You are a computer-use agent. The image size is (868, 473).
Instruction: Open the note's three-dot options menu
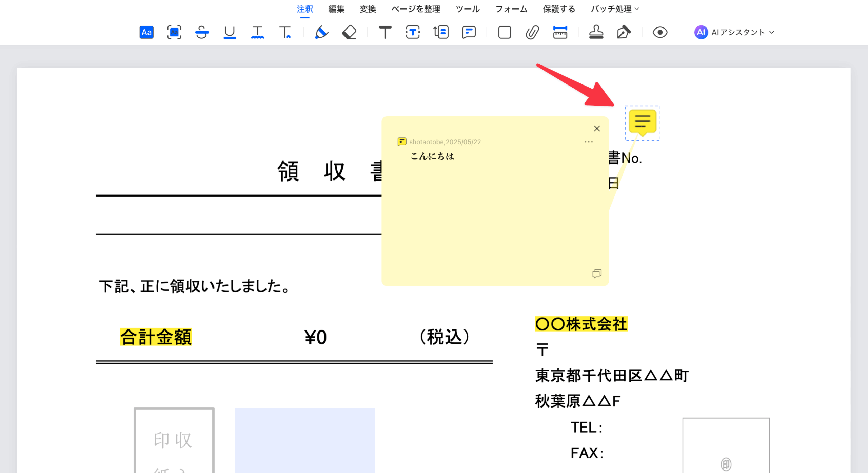[589, 142]
